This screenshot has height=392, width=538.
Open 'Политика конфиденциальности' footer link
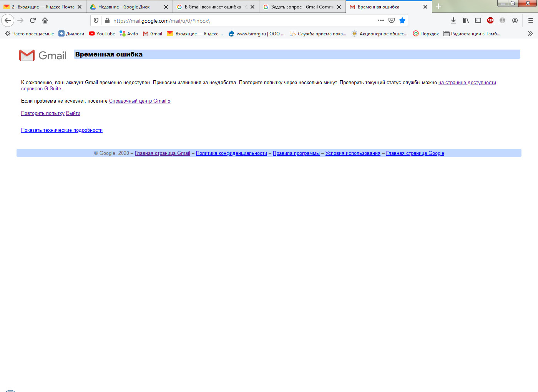click(231, 153)
